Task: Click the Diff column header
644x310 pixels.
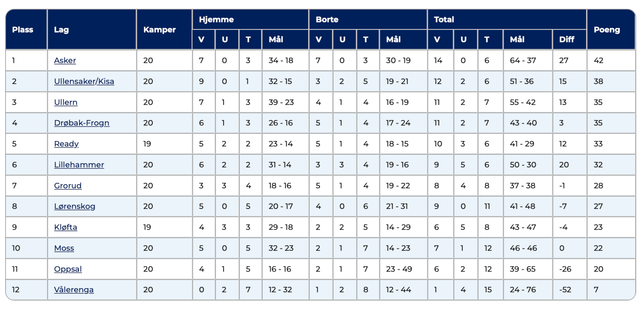Action: 566,40
